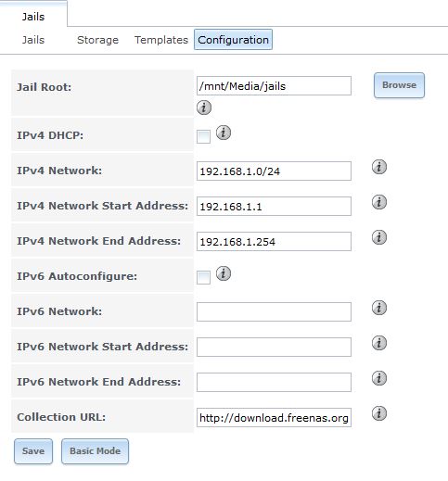Click the info icon below Jail Root field
The image size is (448, 481).
click(204, 108)
